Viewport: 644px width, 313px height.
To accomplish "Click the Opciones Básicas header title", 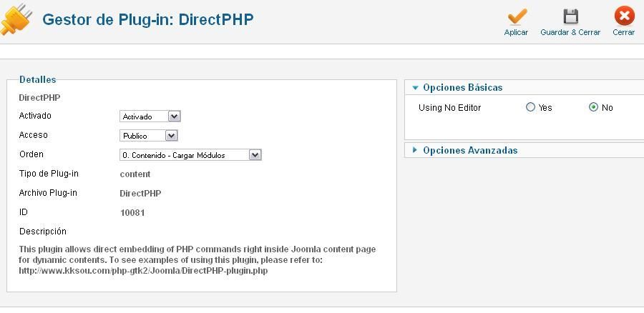I will [463, 87].
